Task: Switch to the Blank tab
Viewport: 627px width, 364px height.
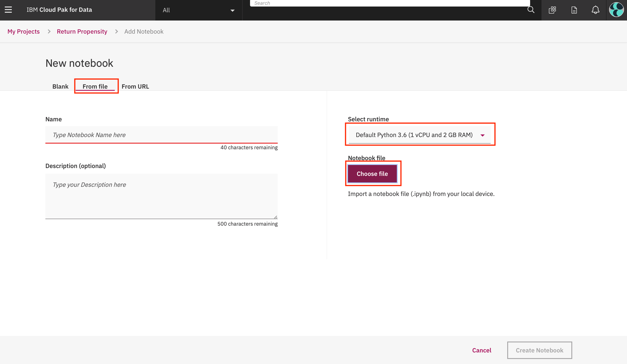Action: [x=60, y=86]
